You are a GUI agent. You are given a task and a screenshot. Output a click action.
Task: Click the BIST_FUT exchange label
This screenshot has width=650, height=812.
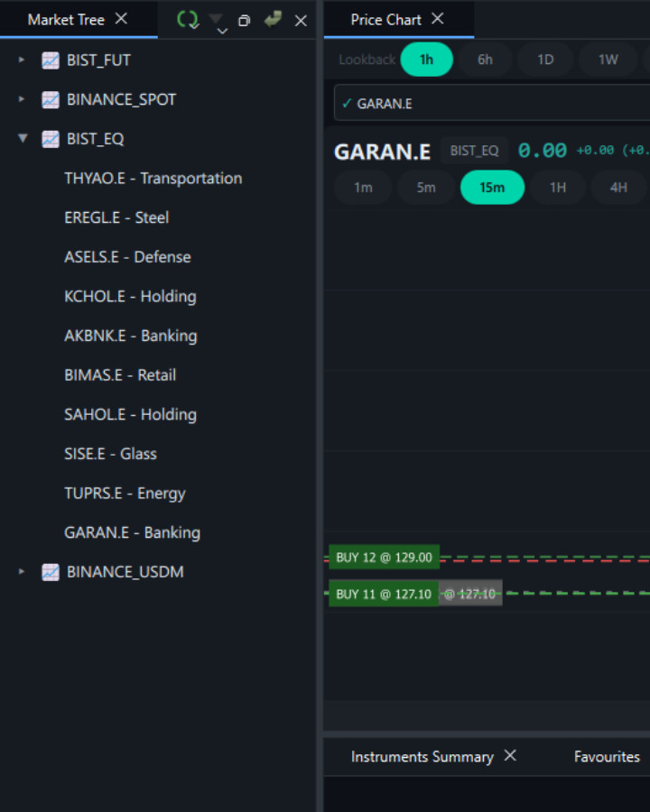click(x=98, y=60)
